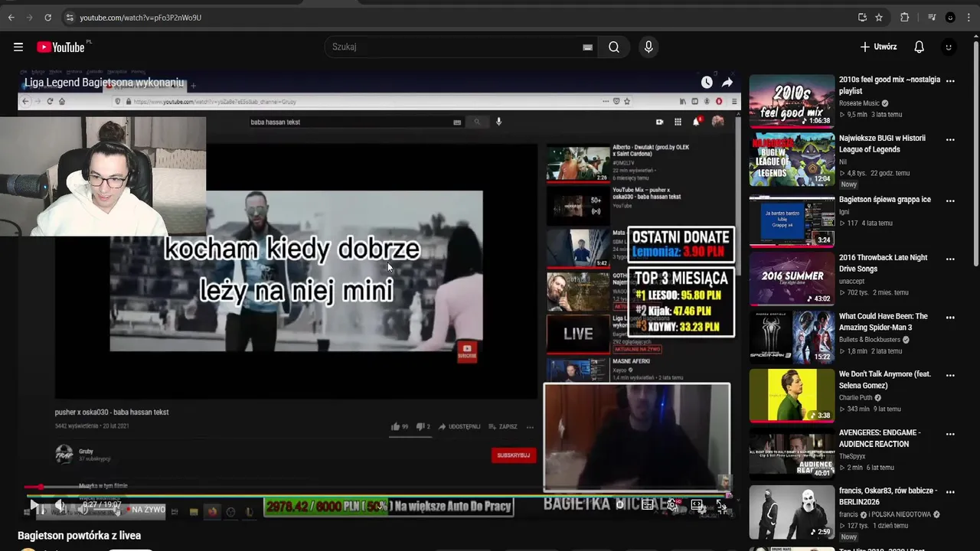Image resolution: width=980 pixels, height=551 pixels.
Task: Click Watch later clock icon on the video
Action: pyautogui.click(x=707, y=83)
